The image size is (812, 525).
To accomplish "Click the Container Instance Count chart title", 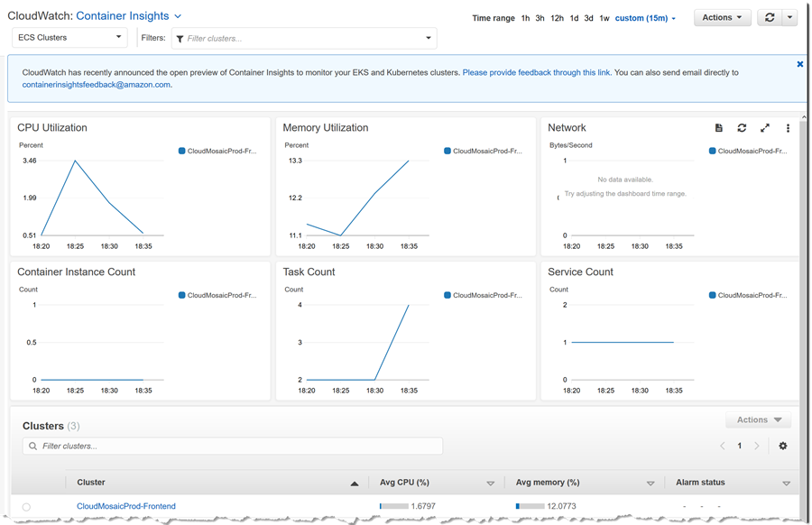I will click(x=76, y=272).
